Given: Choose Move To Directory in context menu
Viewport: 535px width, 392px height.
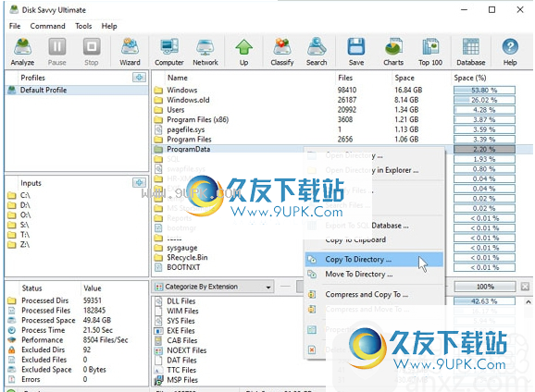Looking at the screenshot, I should (374, 274).
